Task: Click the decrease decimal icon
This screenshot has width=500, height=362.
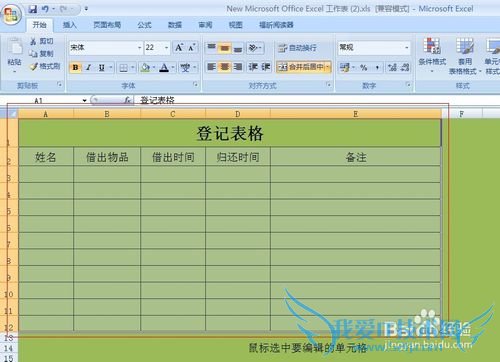Action: (405, 67)
